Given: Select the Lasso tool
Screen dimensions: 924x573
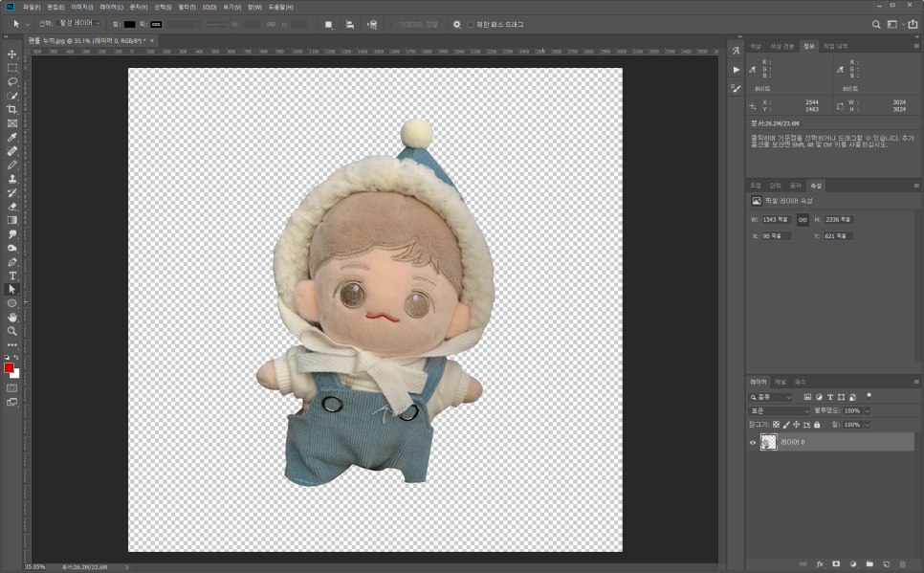Looking at the screenshot, I should click(12, 82).
